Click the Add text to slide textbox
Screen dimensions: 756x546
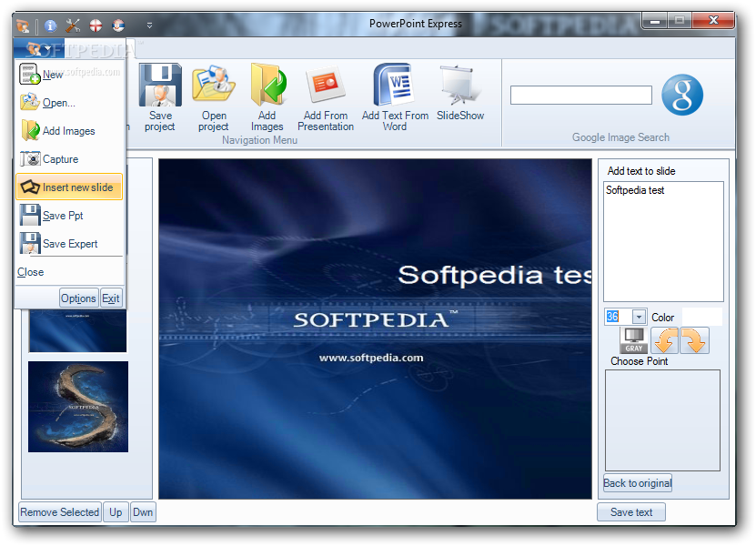pos(663,241)
